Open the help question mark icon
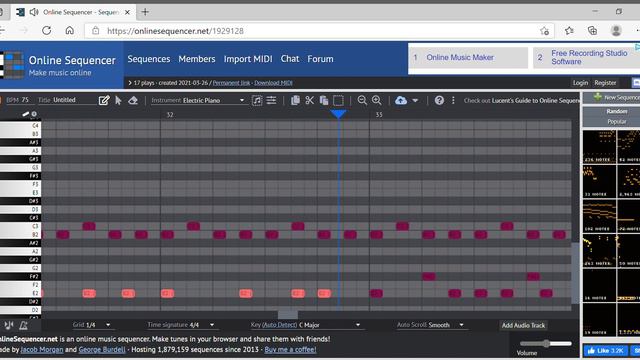 click(x=439, y=100)
